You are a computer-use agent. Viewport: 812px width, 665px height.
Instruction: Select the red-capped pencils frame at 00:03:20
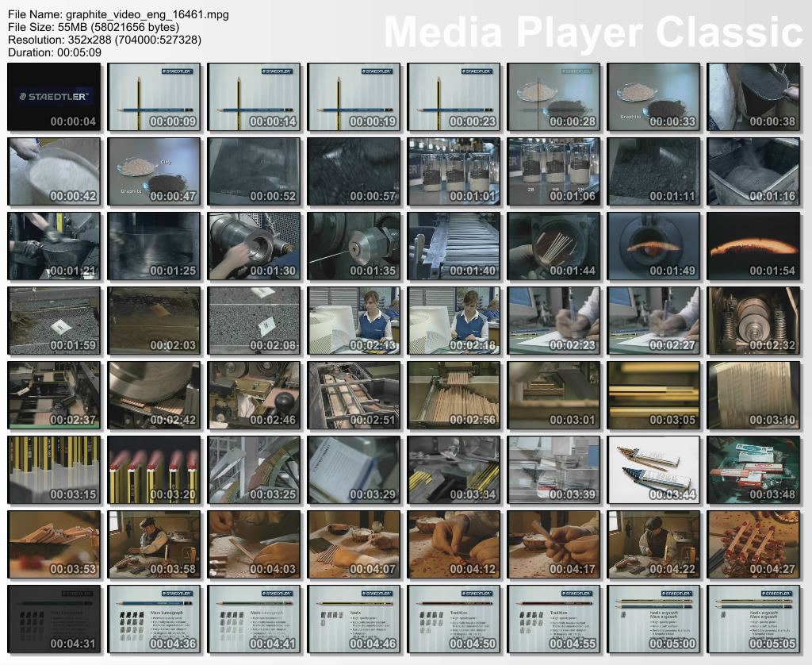coord(154,469)
